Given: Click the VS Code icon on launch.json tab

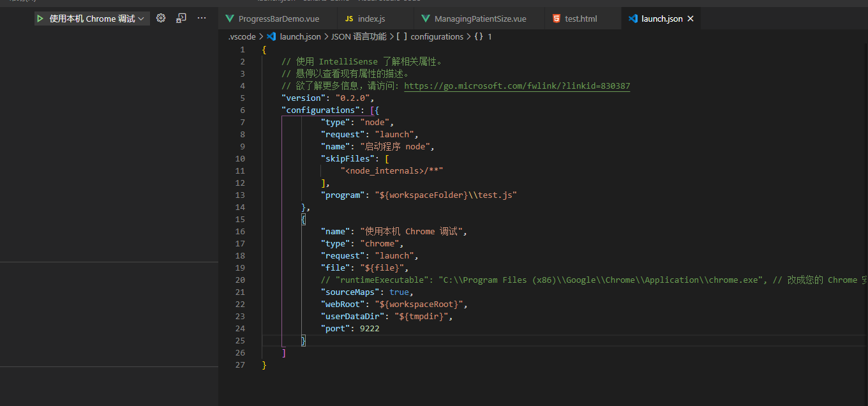Looking at the screenshot, I should pos(632,19).
